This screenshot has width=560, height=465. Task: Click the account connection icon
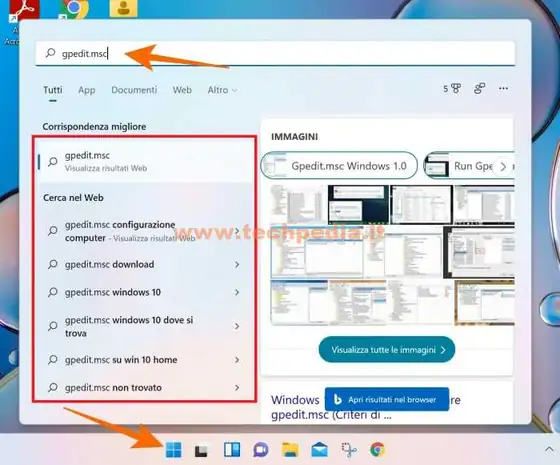click(x=479, y=89)
